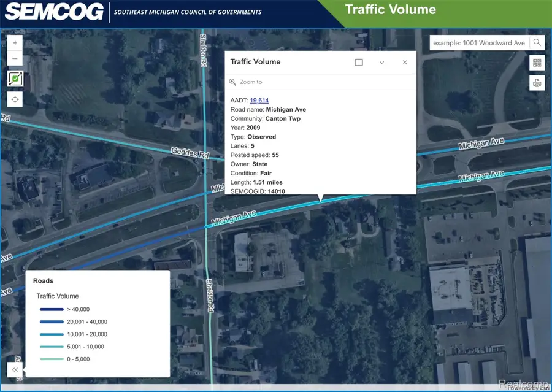Click the address search input field
The height and width of the screenshot is (392, 552).
pos(478,42)
